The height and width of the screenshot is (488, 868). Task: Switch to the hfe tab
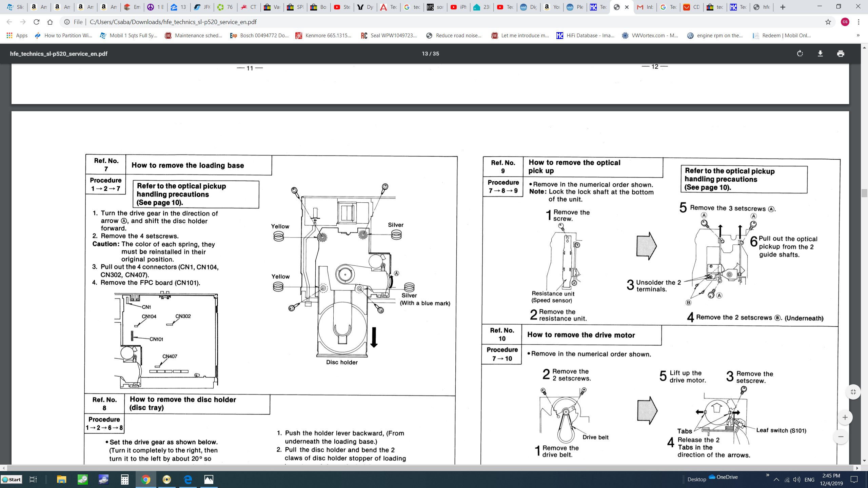(x=762, y=7)
